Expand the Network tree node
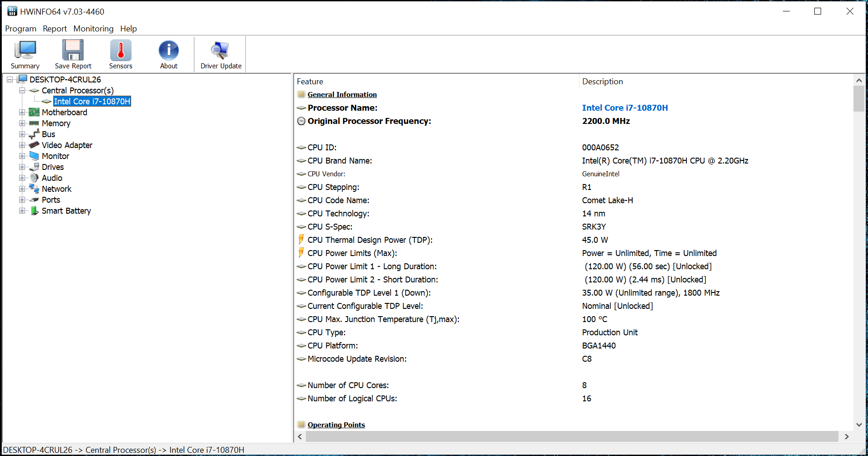This screenshot has height=456, width=868. pos(22,189)
